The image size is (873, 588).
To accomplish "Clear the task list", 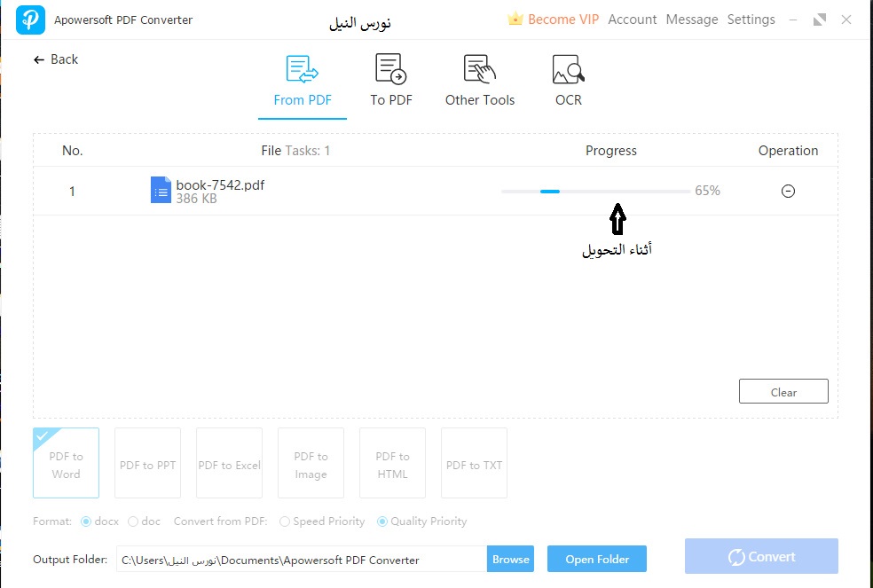I will tap(783, 391).
